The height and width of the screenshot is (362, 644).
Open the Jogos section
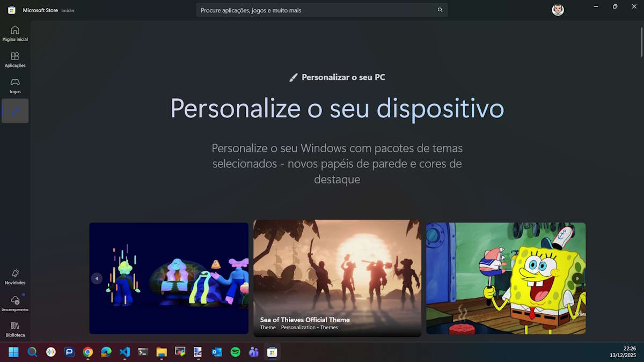tap(15, 85)
